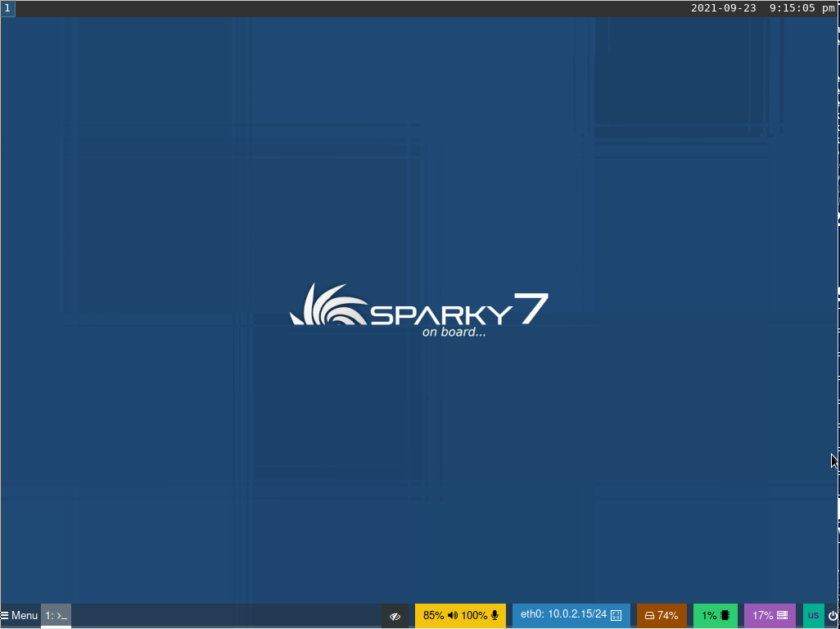Click the date 2021-09-23 in the top bar
This screenshot has height=629, width=840.
(x=723, y=8)
